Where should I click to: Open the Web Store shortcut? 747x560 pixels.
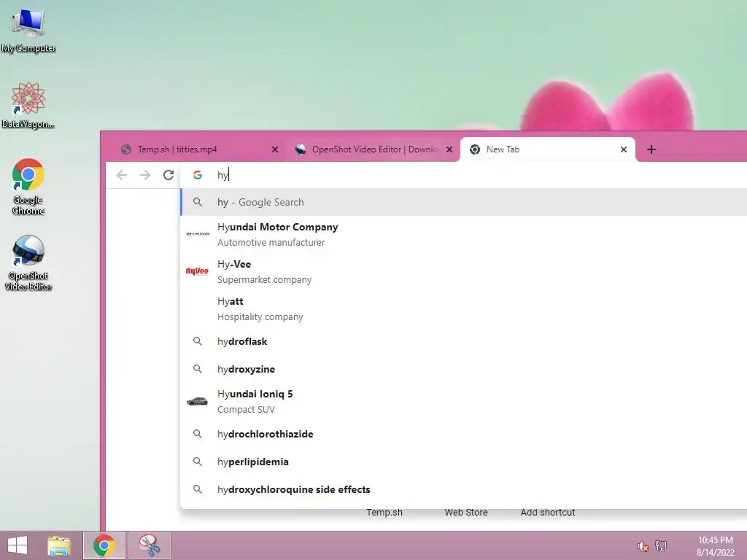coord(466,513)
